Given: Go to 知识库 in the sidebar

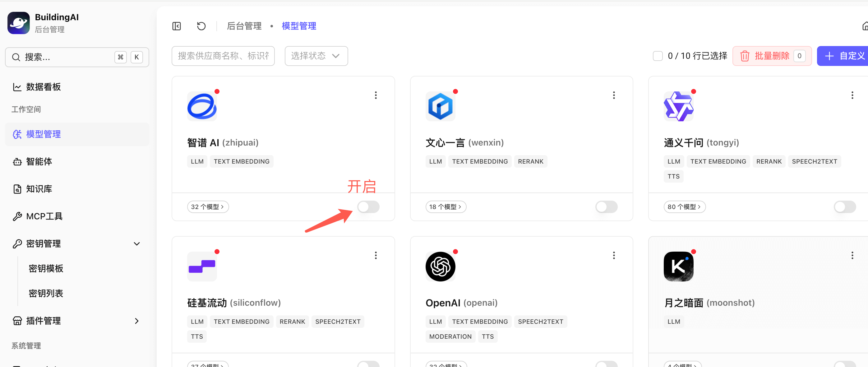Looking at the screenshot, I should coord(39,189).
